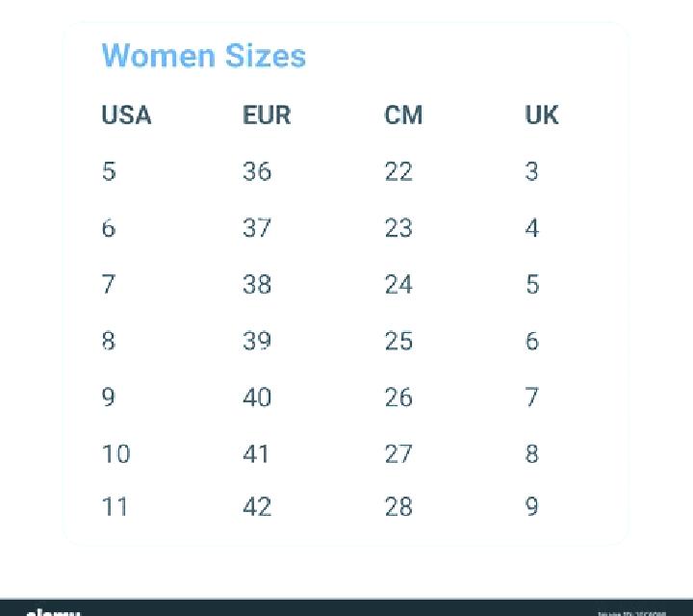The image size is (693, 616).
Task: Click the 26 centimeter cell
Action: click(x=398, y=397)
